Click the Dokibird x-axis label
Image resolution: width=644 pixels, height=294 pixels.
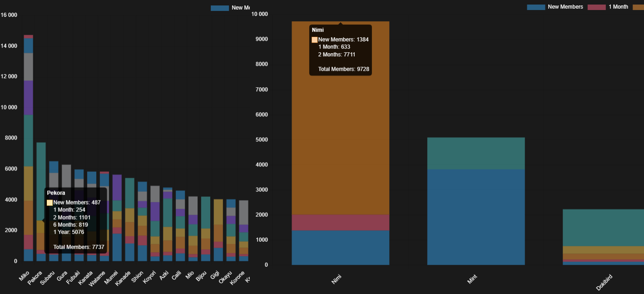click(604, 282)
